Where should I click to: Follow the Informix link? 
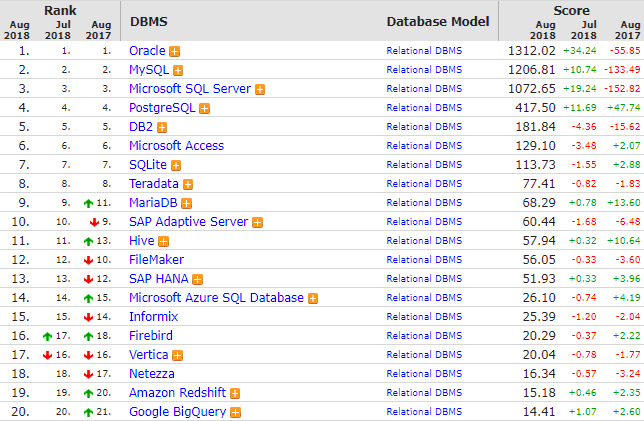(154, 317)
